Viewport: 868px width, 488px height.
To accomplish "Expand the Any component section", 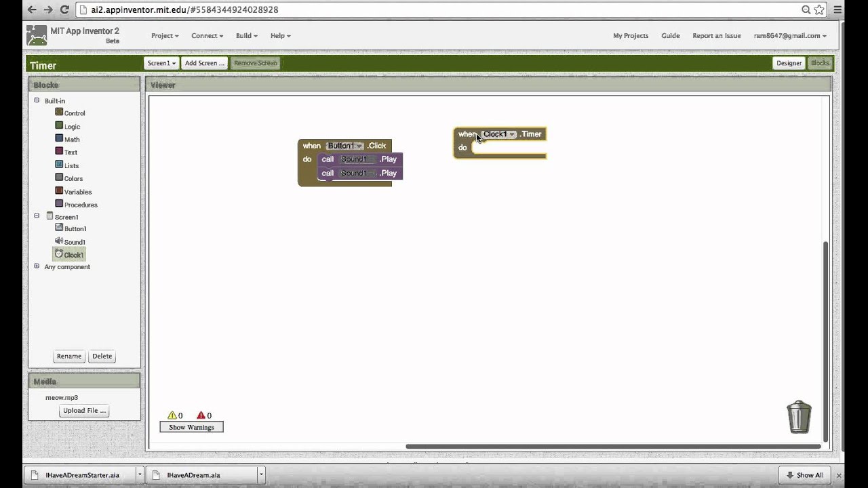I will coord(37,266).
